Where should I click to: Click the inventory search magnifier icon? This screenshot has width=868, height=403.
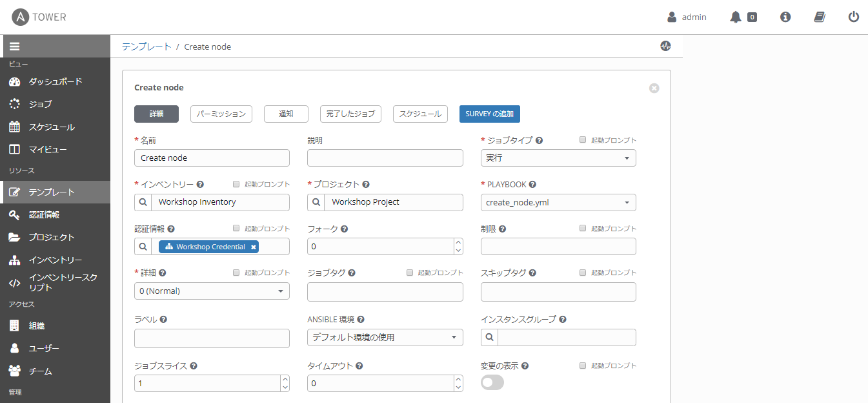click(143, 202)
